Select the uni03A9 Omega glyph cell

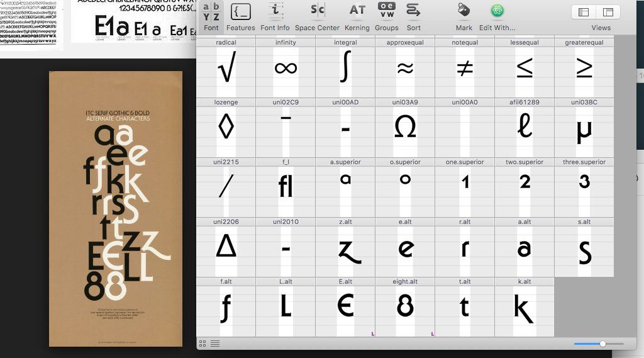pyautogui.click(x=405, y=128)
